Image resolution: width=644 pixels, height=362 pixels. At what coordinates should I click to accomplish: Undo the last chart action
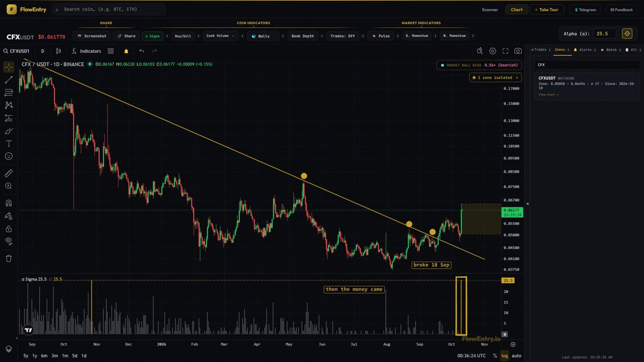click(142, 51)
